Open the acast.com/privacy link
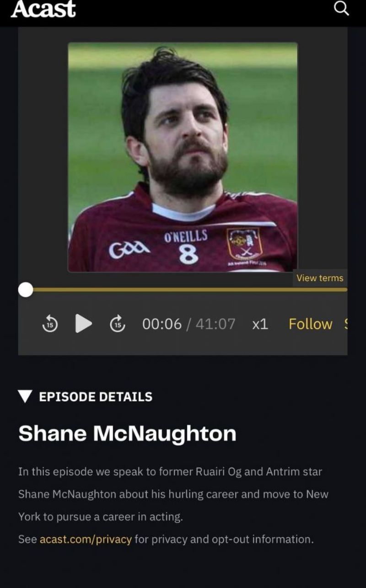Image resolution: width=366 pixels, height=588 pixels. [x=86, y=539]
